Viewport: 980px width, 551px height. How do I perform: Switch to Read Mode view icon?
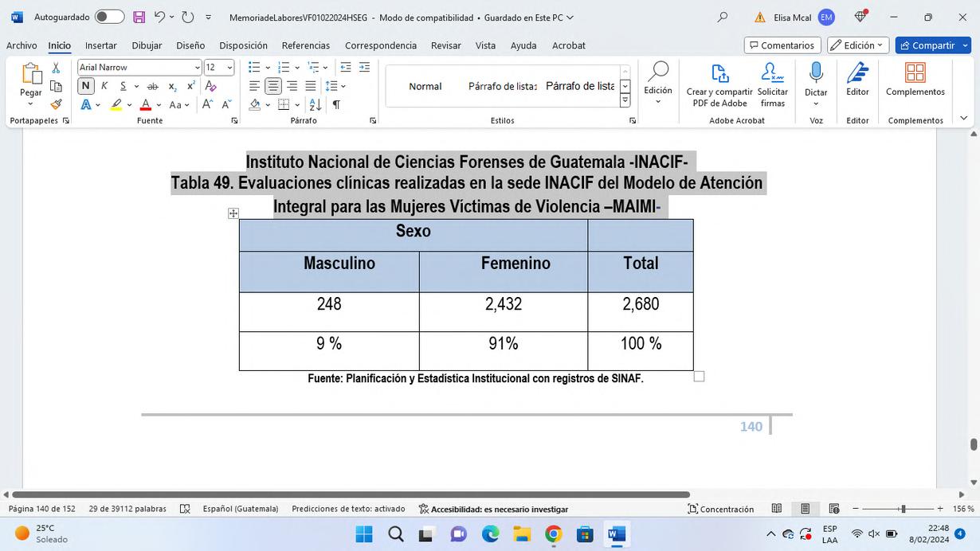point(777,509)
